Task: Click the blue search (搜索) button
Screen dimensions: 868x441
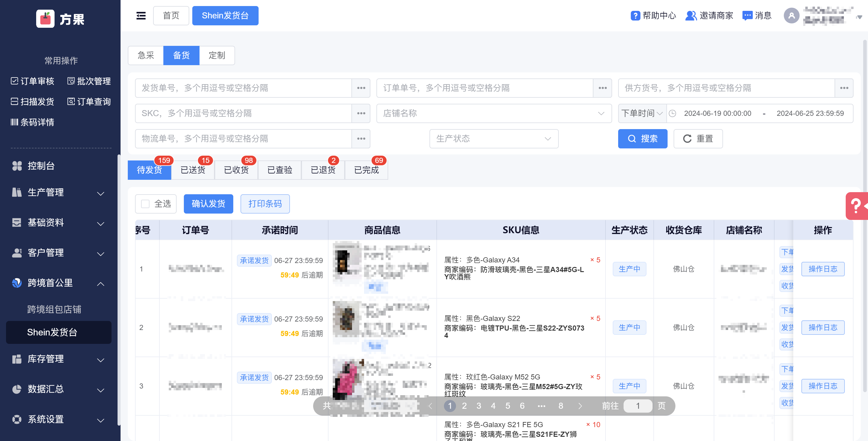Action: click(642, 138)
